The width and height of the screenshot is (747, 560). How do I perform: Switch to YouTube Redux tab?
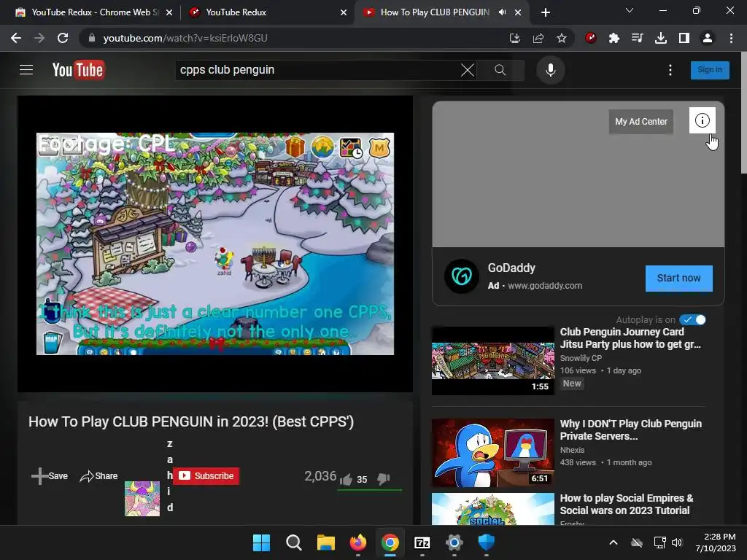267,12
